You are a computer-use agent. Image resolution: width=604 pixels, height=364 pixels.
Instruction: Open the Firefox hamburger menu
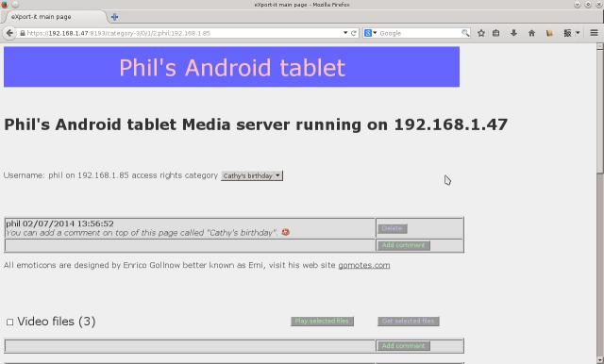[x=594, y=33]
